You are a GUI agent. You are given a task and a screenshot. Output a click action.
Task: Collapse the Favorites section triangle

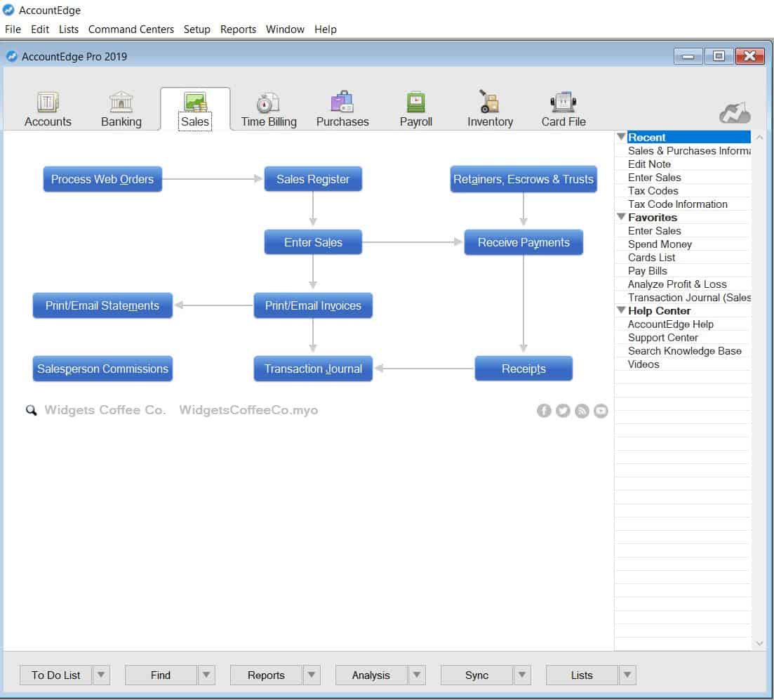coord(622,216)
